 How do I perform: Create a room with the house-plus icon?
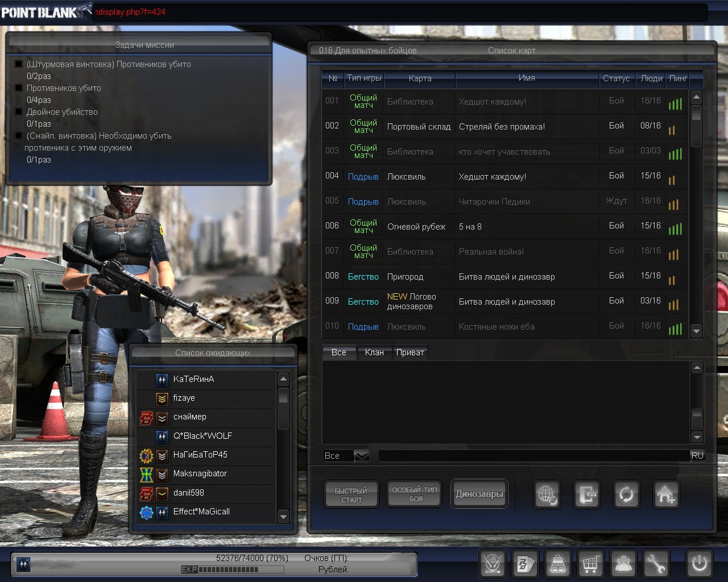coord(665,494)
